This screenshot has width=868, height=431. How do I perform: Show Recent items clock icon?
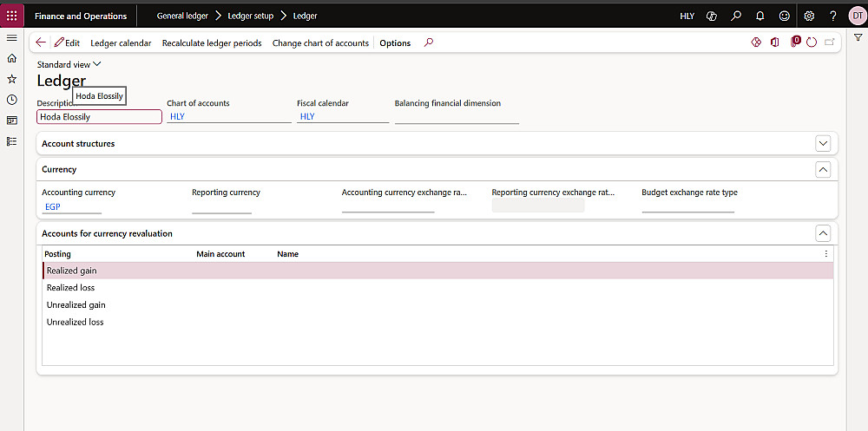(11, 100)
